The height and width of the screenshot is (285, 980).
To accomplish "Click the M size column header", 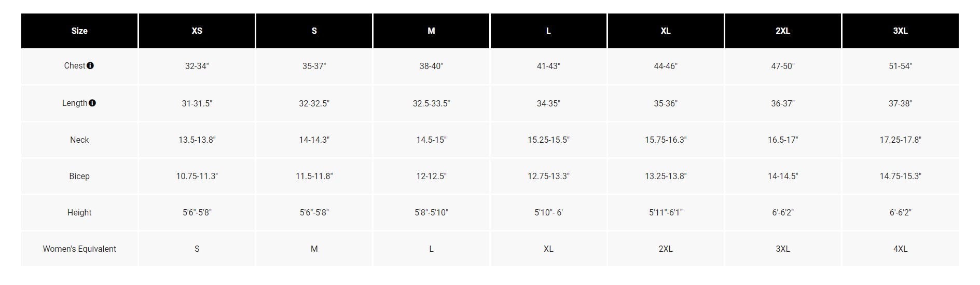I will click(431, 31).
